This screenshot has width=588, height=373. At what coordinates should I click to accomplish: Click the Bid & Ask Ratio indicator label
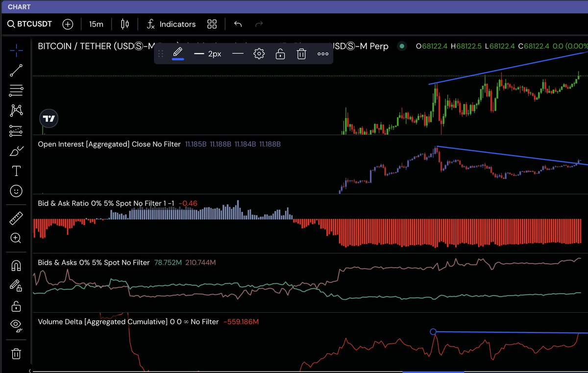click(106, 203)
